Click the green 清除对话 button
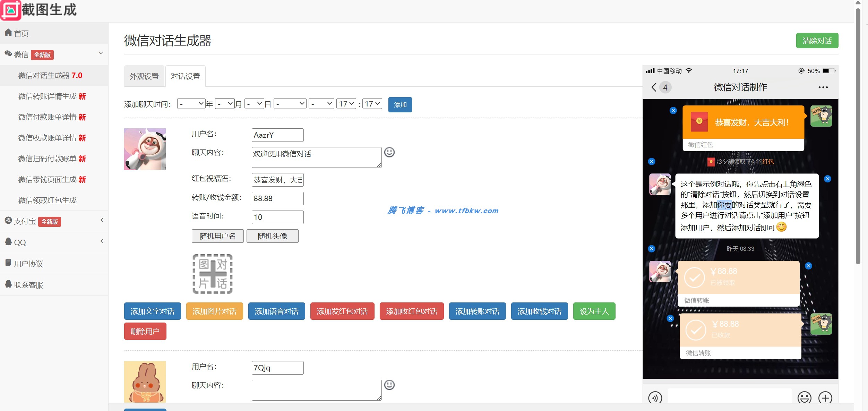The height and width of the screenshot is (411, 868). pos(817,41)
